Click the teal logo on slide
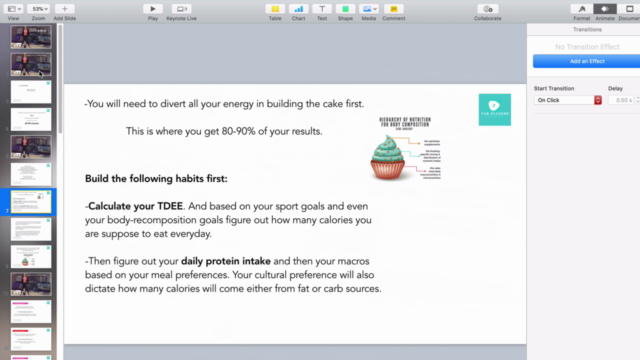 [x=495, y=110]
